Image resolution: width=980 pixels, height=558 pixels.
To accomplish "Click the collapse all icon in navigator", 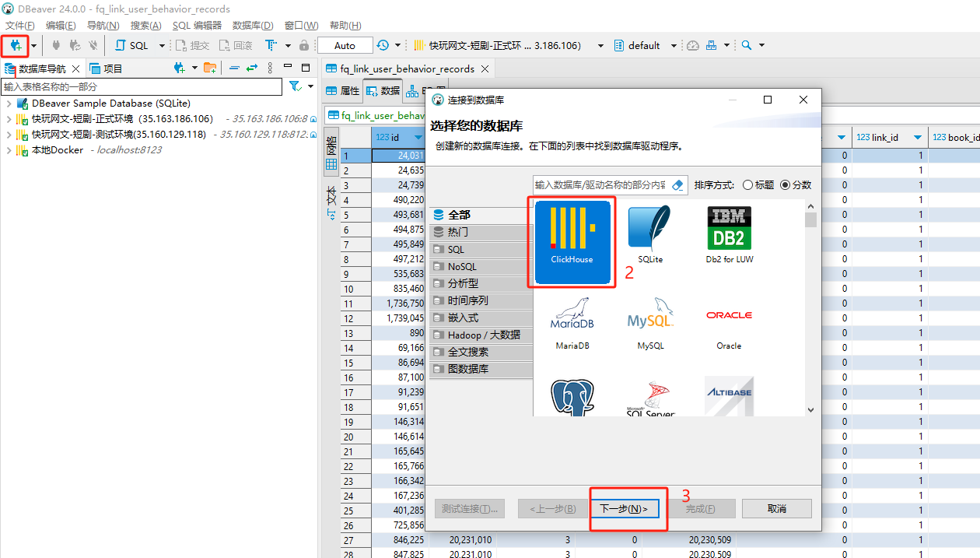I will 234,68.
